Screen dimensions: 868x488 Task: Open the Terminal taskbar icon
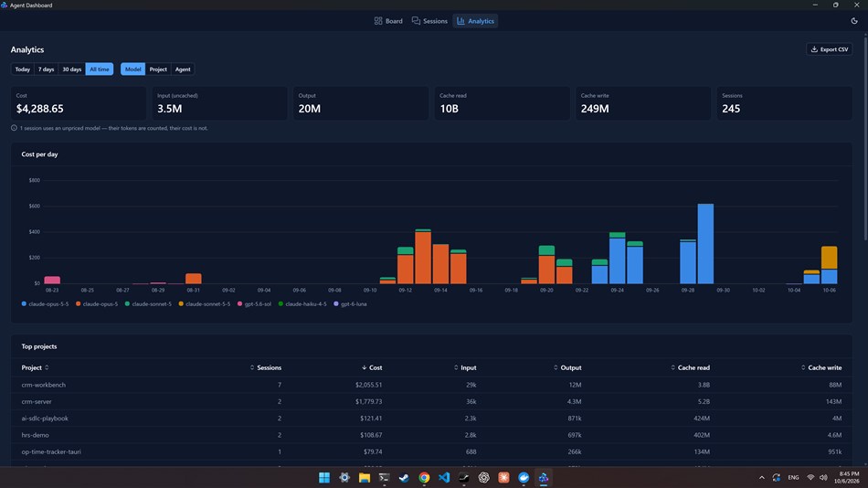[x=384, y=477]
